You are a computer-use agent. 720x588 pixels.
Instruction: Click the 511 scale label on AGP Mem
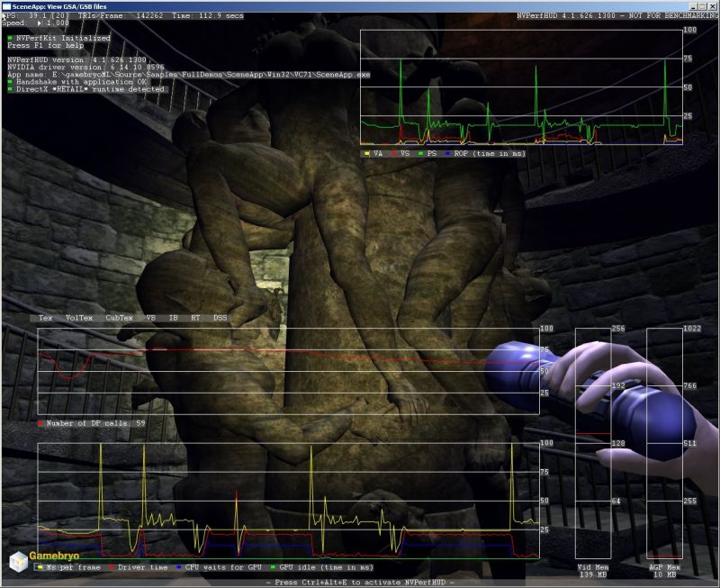point(690,443)
